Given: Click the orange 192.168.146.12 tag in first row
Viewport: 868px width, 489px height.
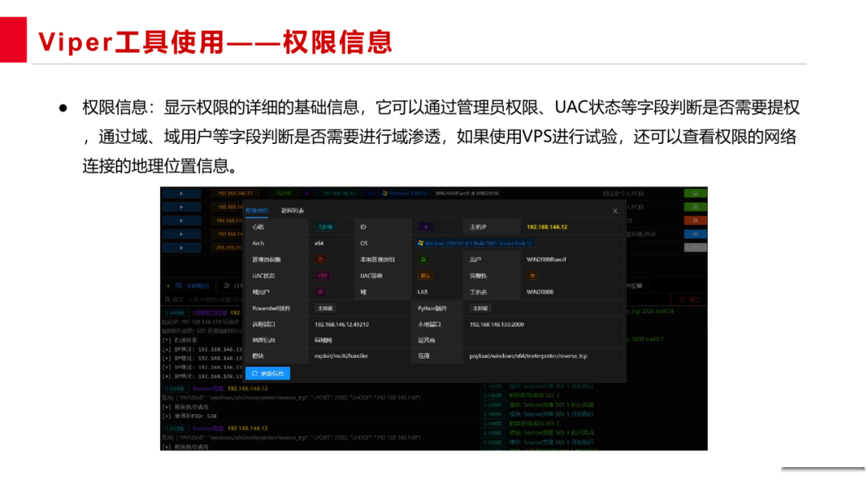Looking at the screenshot, I should tap(235, 193).
